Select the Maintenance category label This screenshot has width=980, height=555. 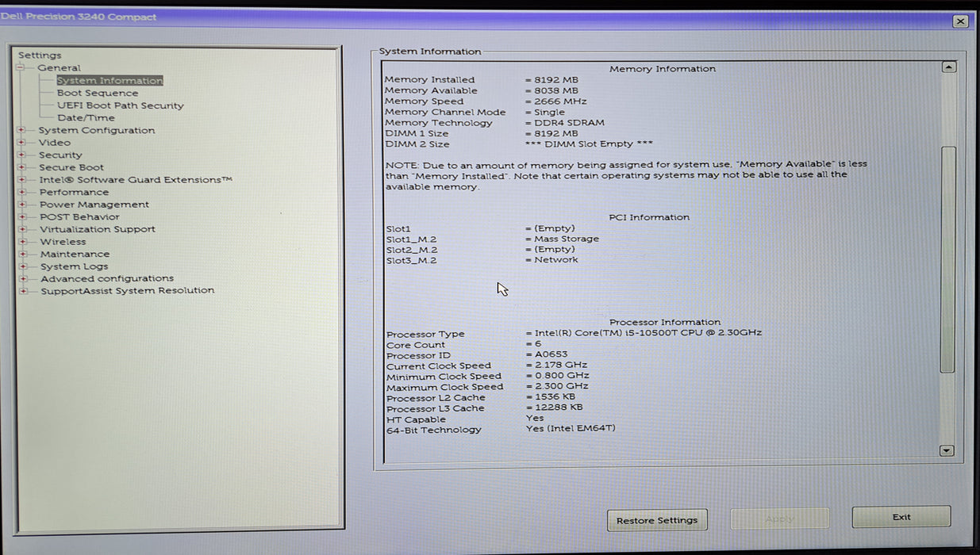[75, 254]
